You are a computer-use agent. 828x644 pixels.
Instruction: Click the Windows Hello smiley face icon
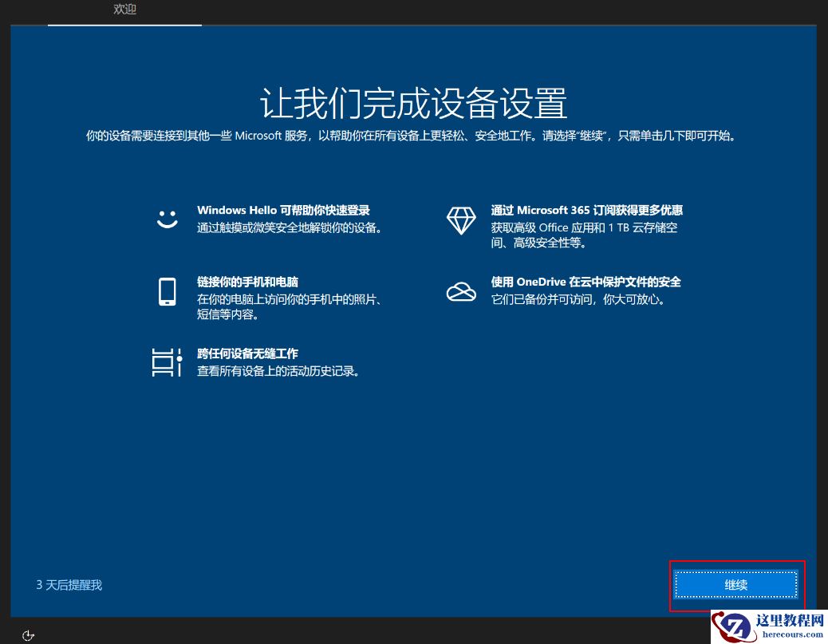coord(168,218)
